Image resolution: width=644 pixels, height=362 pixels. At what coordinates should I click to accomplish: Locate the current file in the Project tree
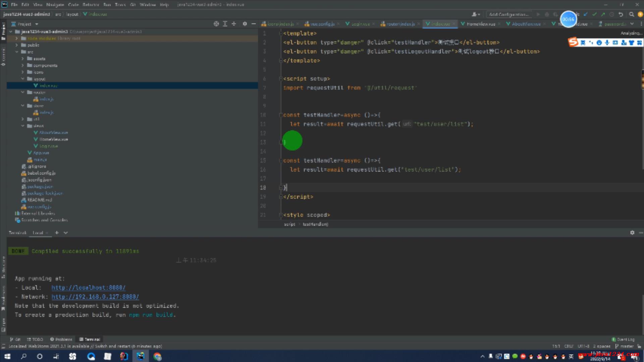tap(216, 24)
